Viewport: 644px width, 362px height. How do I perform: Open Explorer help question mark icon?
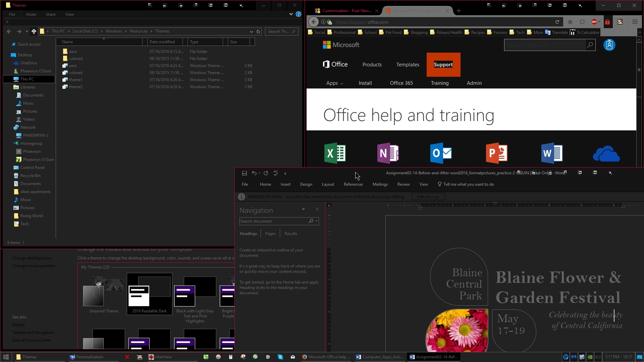coord(299,14)
